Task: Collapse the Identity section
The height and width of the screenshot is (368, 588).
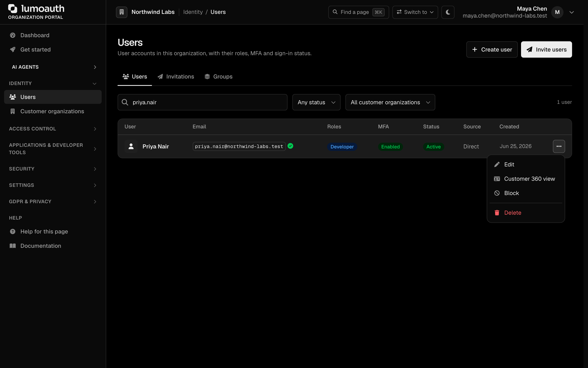Action: coord(53,83)
